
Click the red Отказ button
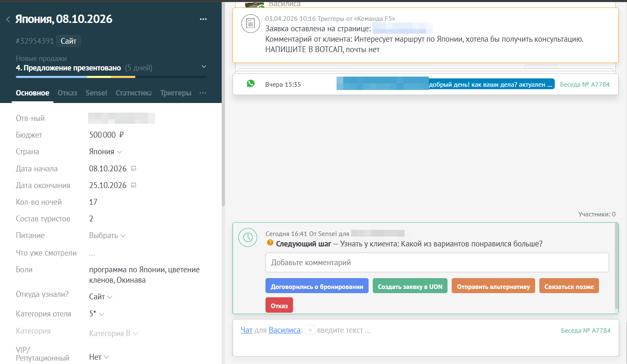click(279, 305)
